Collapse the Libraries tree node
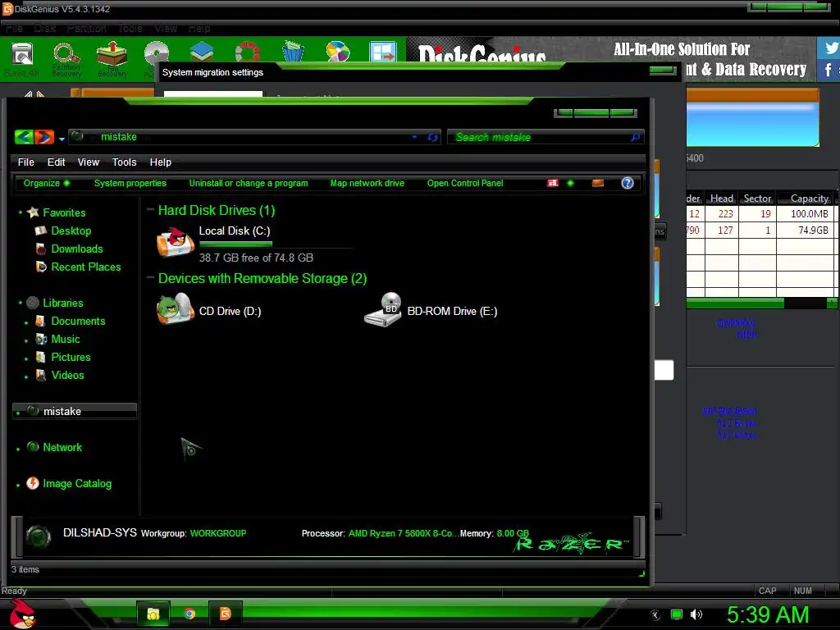This screenshot has height=630, width=840. 21,303
